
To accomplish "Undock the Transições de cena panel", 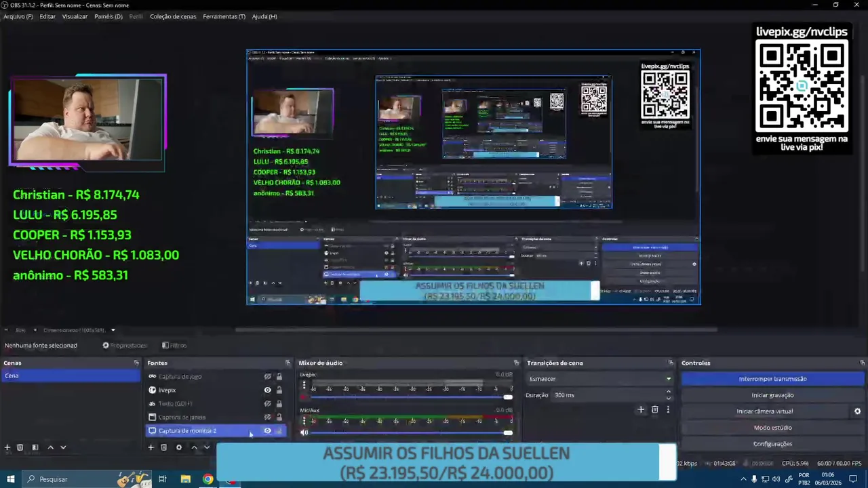I will tap(671, 363).
